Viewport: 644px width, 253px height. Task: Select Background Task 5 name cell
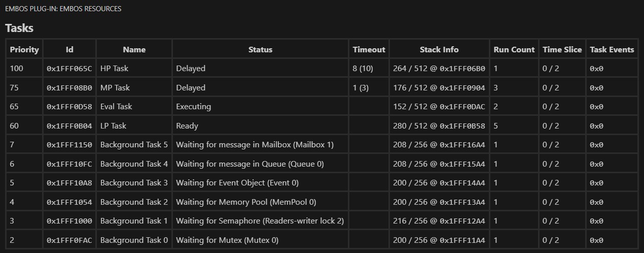coord(134,145)
